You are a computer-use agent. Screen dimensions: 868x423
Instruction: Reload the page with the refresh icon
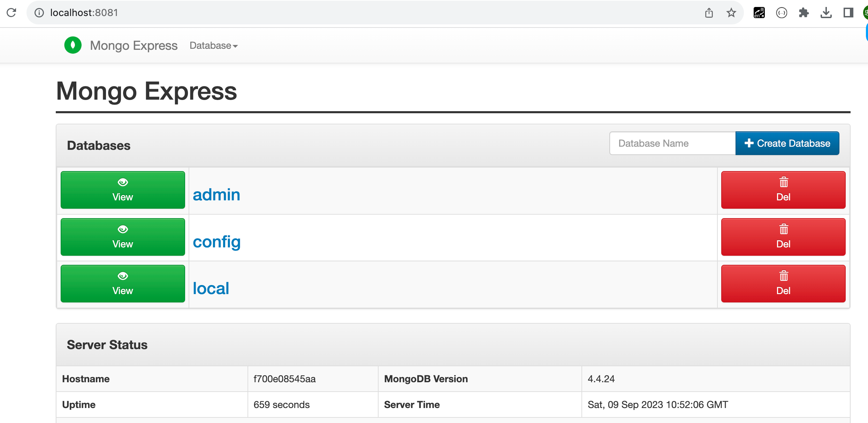pyautogui.click(x=11, y=13)
